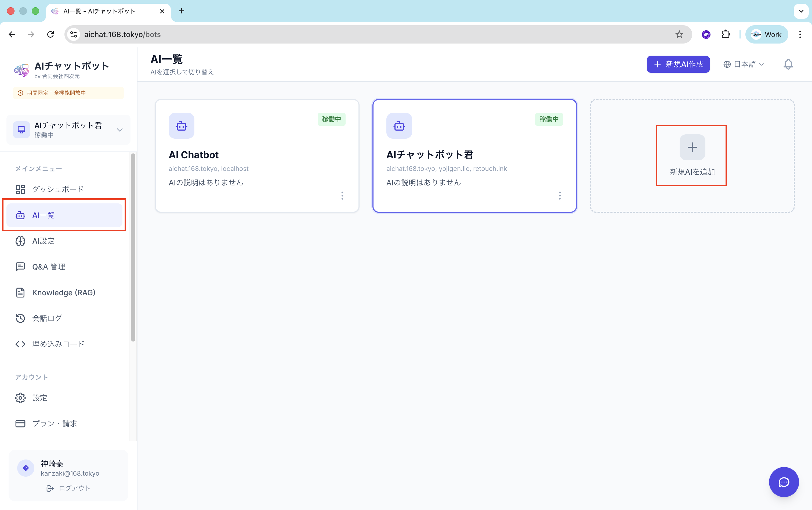
Task: Open the 日本語 language dropdown
Action: tap(744, 64)
